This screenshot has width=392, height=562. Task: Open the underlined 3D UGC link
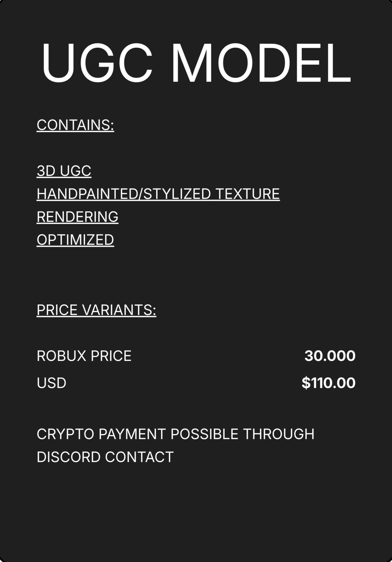64,171
